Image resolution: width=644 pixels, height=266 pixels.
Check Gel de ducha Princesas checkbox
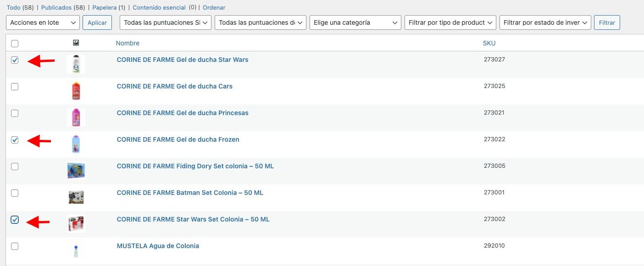point(15,113)
